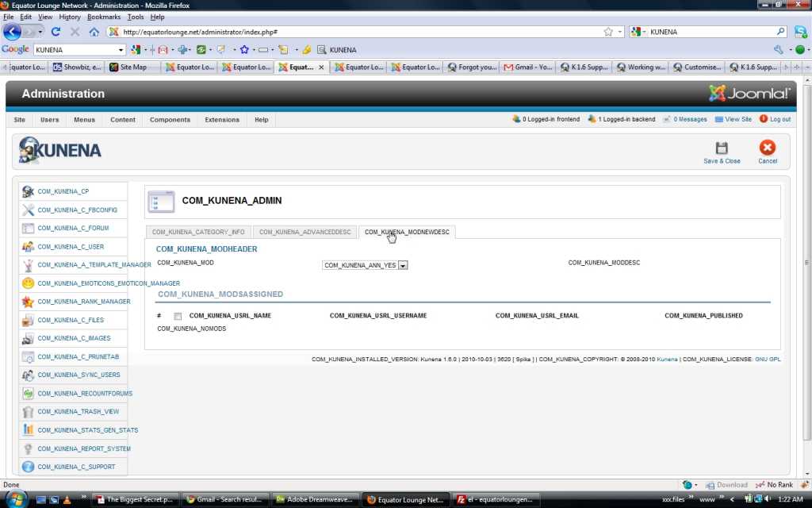Click the Firefox home toolbar icon
812x508 pixels.
(94, 32)
